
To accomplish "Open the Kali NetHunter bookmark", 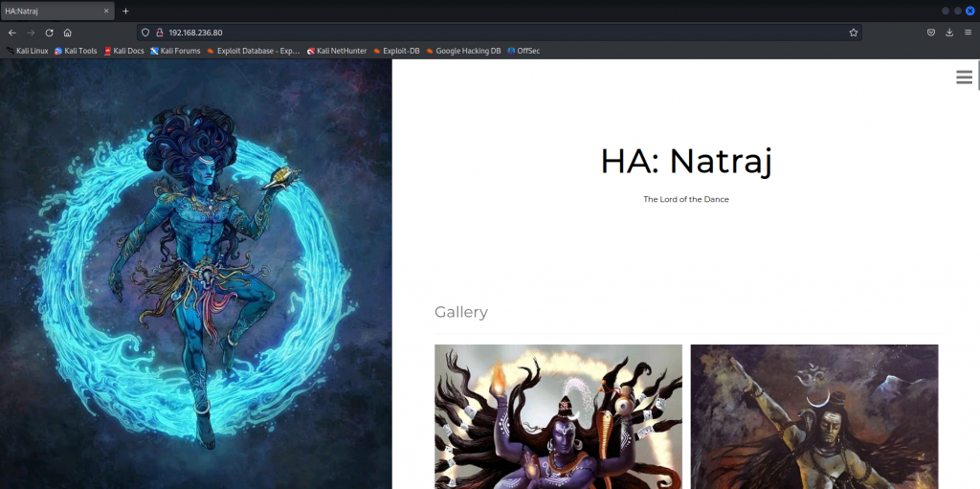I will pos(337,51).
